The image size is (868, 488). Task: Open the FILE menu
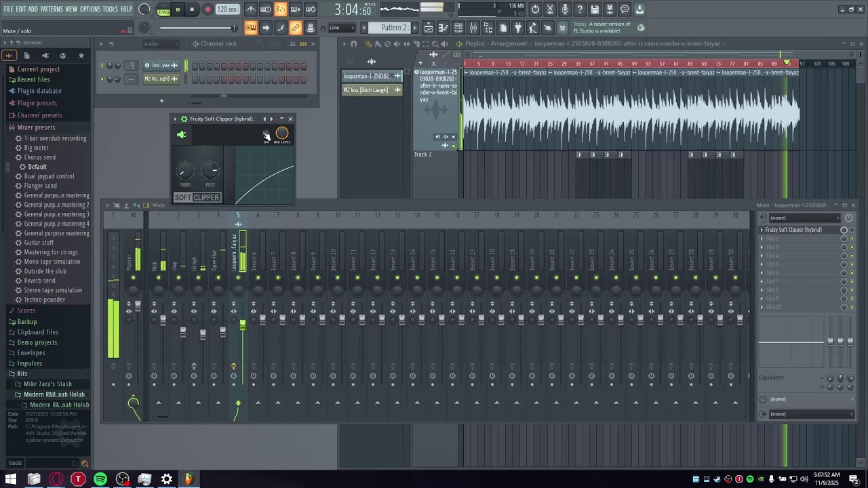tap(8, 9)
